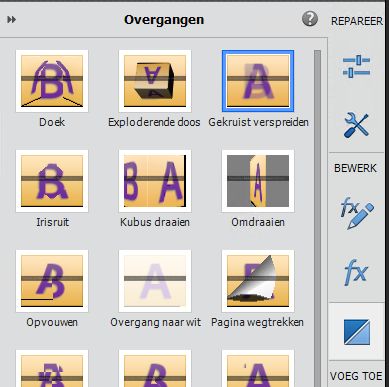The height and width of the screenshot is (387, 389).
Task: Click the help question mark icon
Action: pos(310,19)
